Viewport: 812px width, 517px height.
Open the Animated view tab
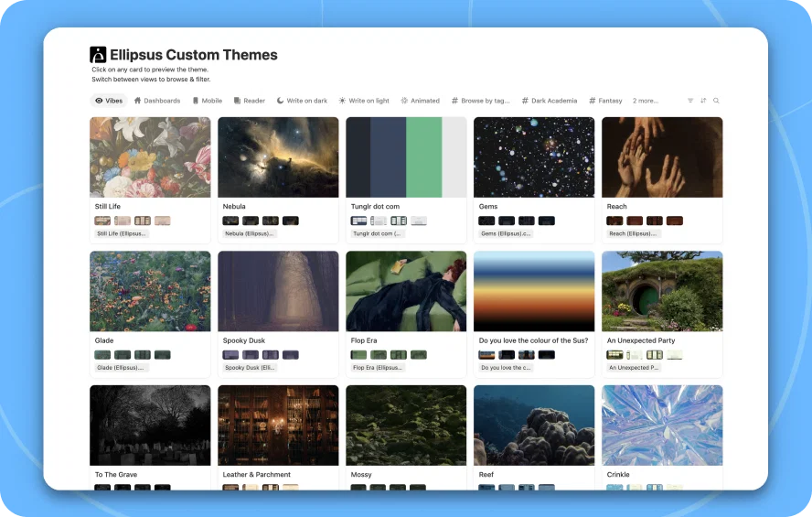pos(420,101)
